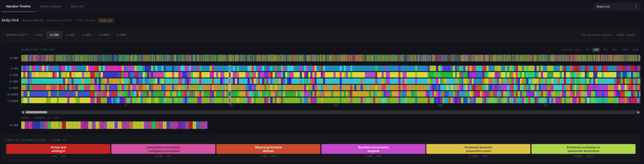The image size is (644, 164).
Task: Set context color to 500
Action: (x=614, y=50)
